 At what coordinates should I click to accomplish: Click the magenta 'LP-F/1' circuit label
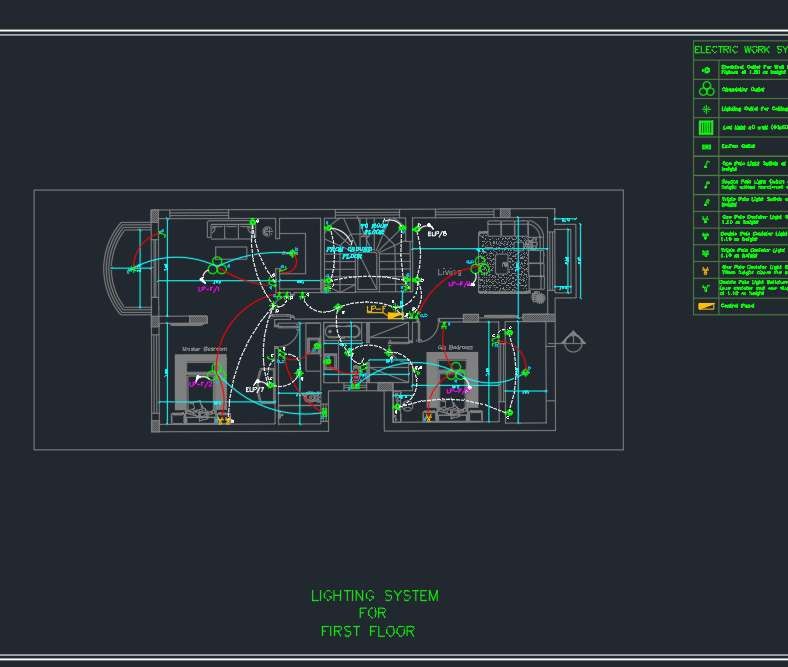pyautogui.click(x=209, y=289)
